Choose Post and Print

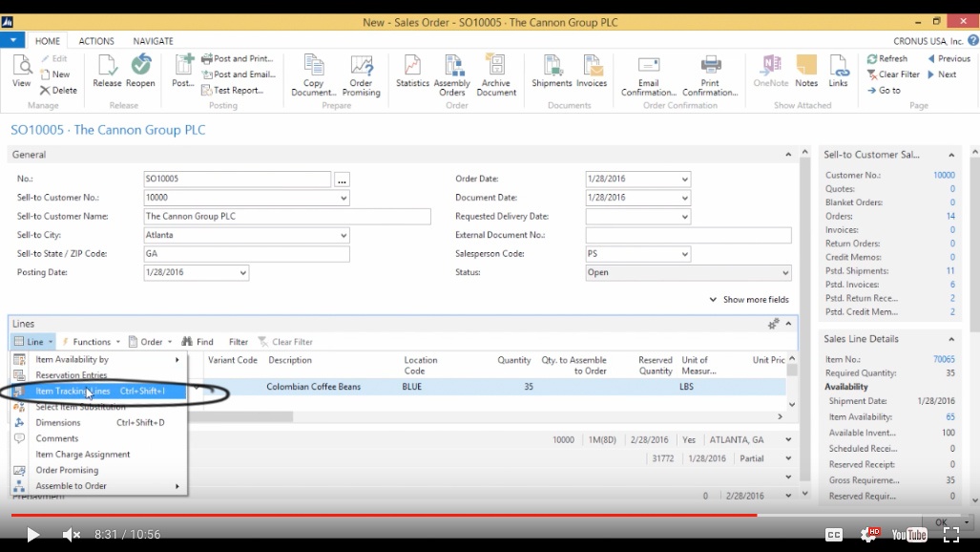pyautogui.click(x=238, y=58)
